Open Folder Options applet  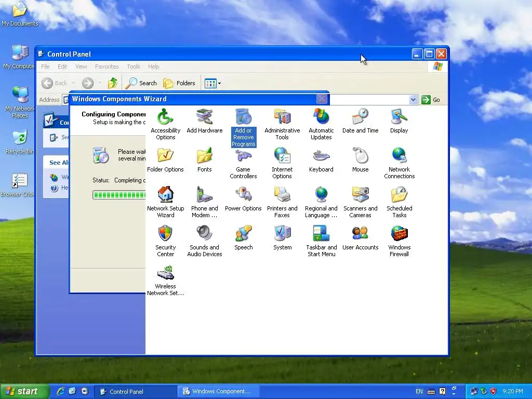(x=165, y=160)
